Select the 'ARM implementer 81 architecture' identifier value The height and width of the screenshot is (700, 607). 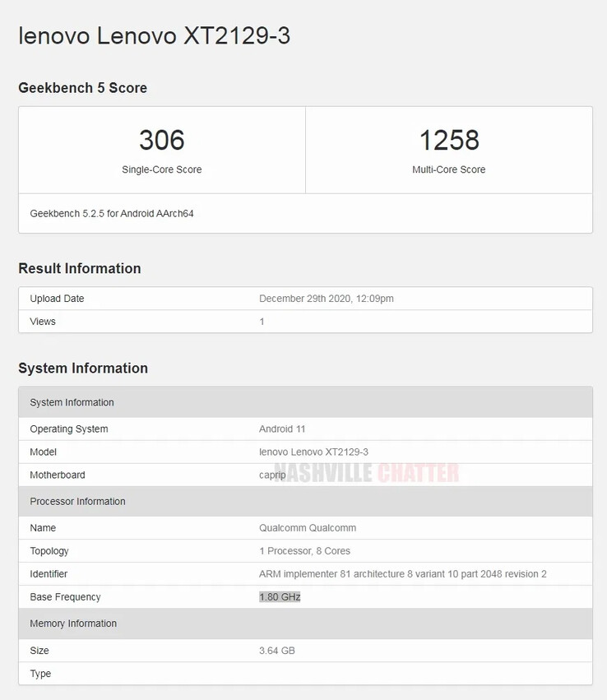(x=402, y=574)
